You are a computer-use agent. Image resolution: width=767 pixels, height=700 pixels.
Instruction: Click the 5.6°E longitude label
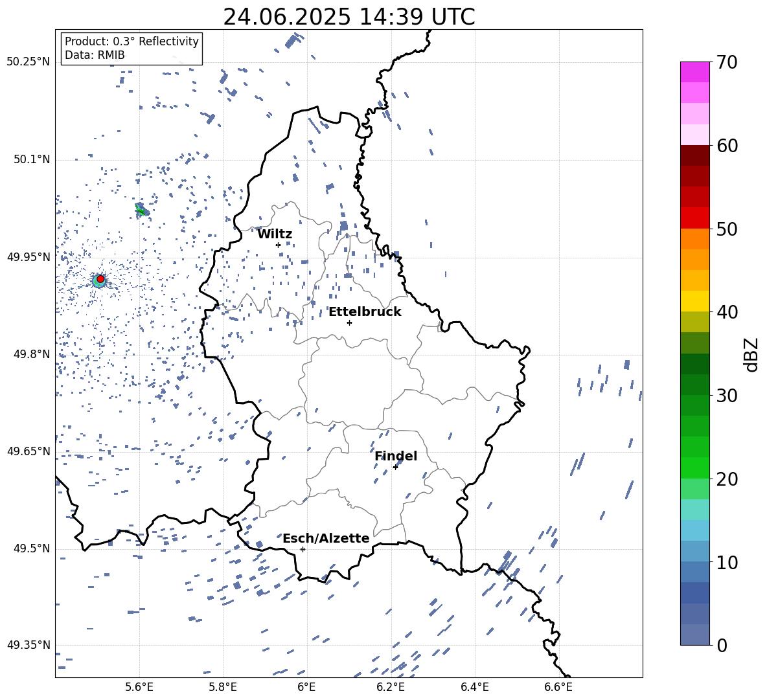139,687
